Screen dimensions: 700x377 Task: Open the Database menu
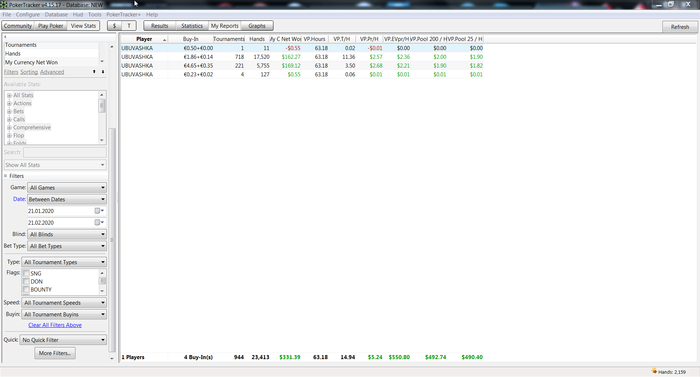coord(56,15)
